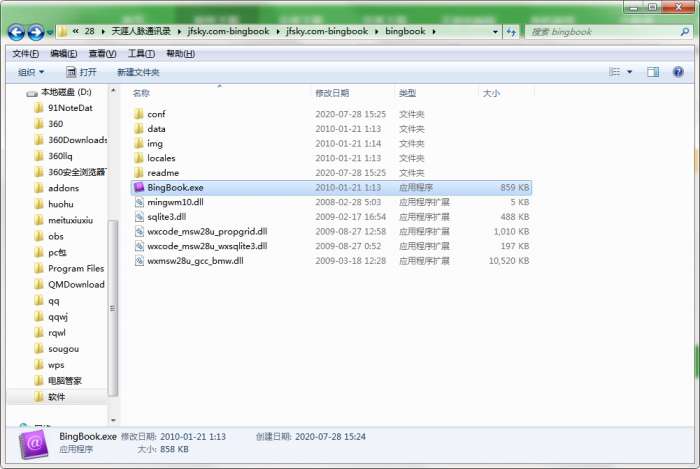Go forward with the Forward arrow button

coord(36,32)
